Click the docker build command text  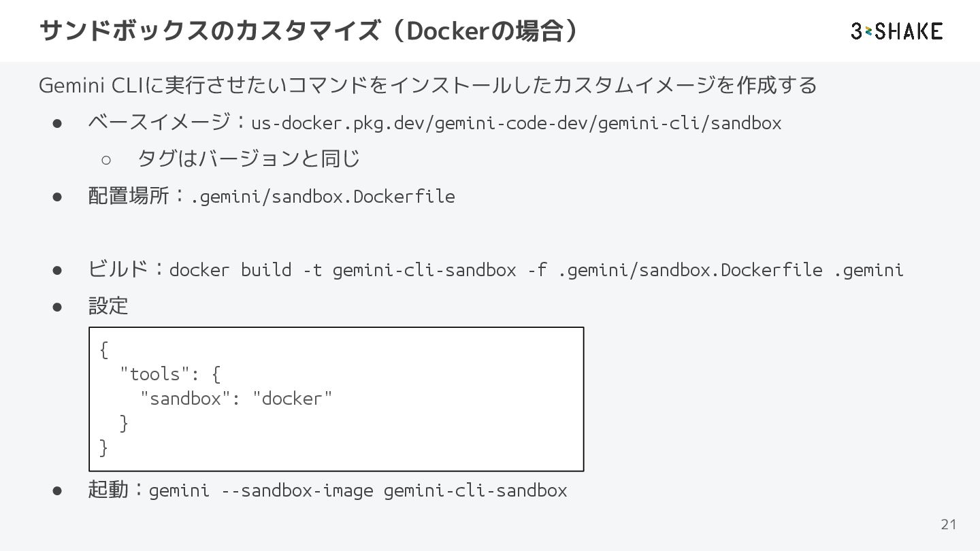click(536, 270)
